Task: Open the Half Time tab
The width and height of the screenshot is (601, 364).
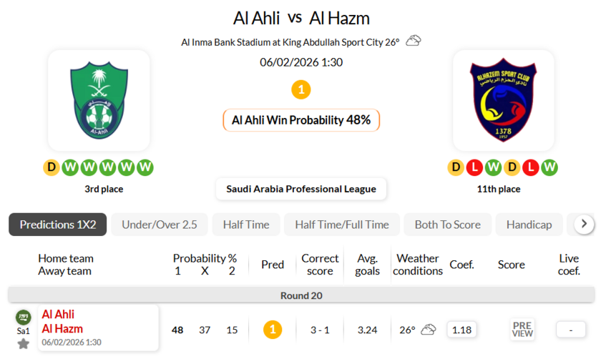Action: 246,225
